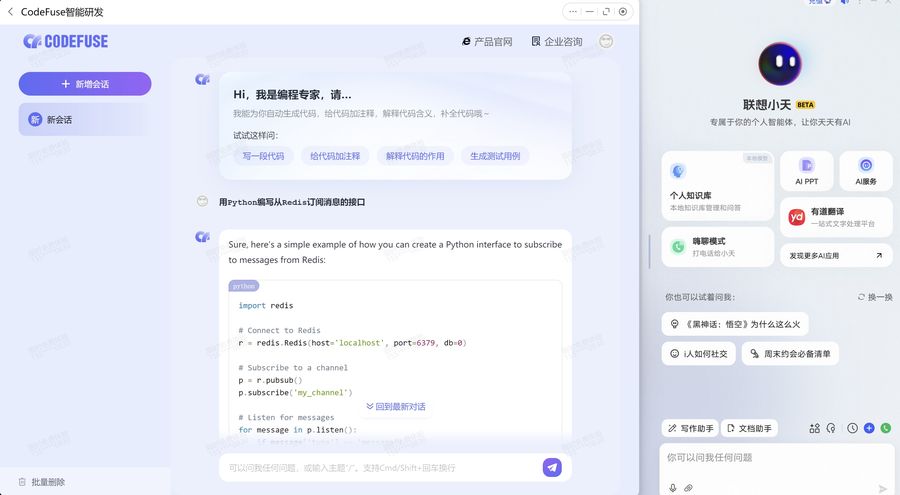
Task: Click the head-with-lightbulb icon in 联想小天 toolbar
Action: coord(831,428)
